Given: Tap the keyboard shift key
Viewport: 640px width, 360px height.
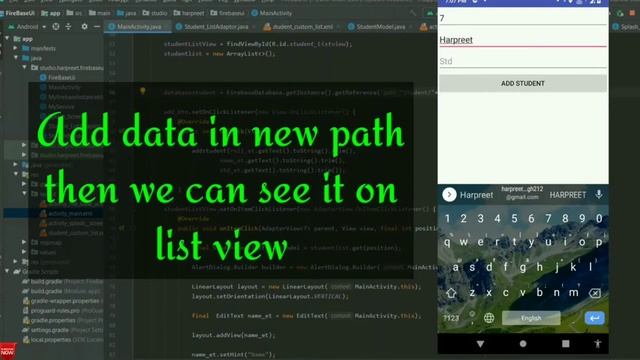Looking at the screenshot, I should (451, 293).
